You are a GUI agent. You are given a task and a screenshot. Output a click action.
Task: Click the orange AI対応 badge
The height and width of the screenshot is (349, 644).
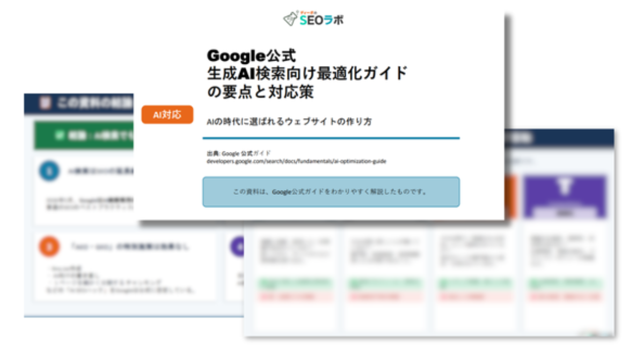click(x=167, y=114)
